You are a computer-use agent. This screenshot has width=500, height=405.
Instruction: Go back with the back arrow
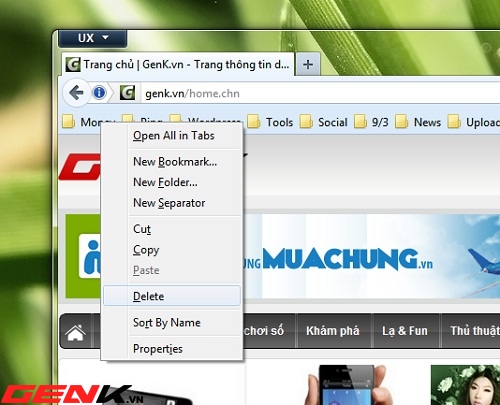pos(76,93)
